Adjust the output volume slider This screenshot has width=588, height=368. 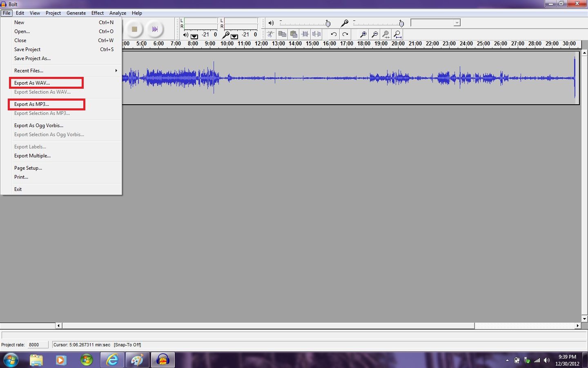[x=328, y=23]
